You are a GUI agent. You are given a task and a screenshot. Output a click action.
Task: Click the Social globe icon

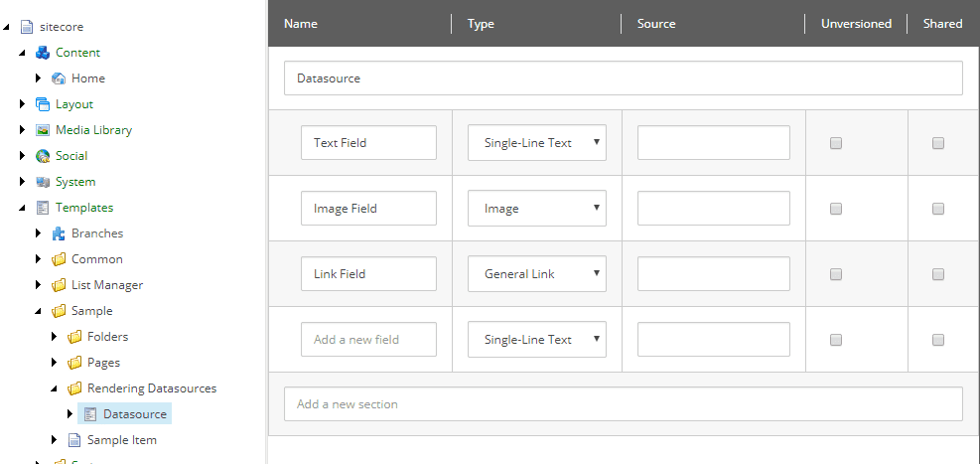(42, 156)
